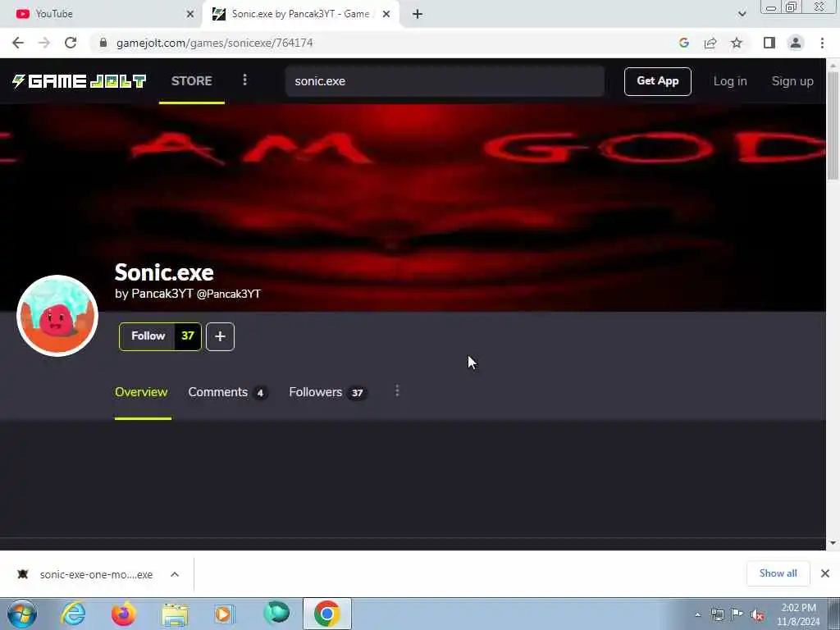Viewport: 840px width, 630px height.
Task: Click the Google icon in address bar
Action: [683, 43]
